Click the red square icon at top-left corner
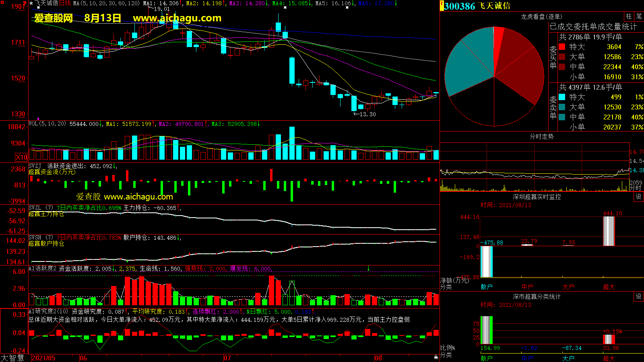644x362 pixels. [x=25, y=4]
